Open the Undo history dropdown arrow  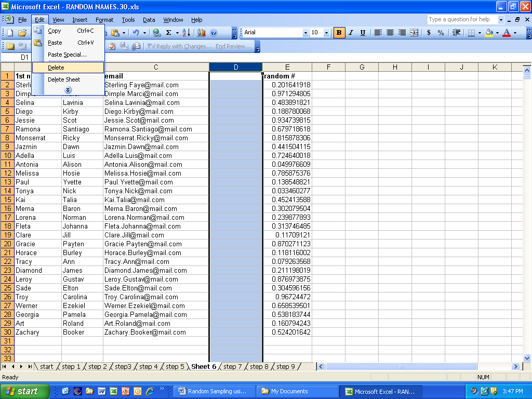pyautogui.click(x=144, y=33)
